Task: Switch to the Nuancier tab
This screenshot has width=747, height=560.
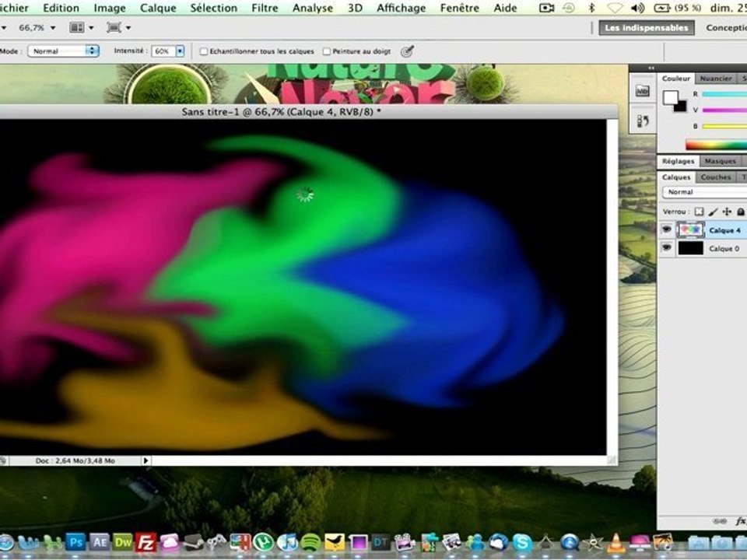Action: click(x=716, y=79)
